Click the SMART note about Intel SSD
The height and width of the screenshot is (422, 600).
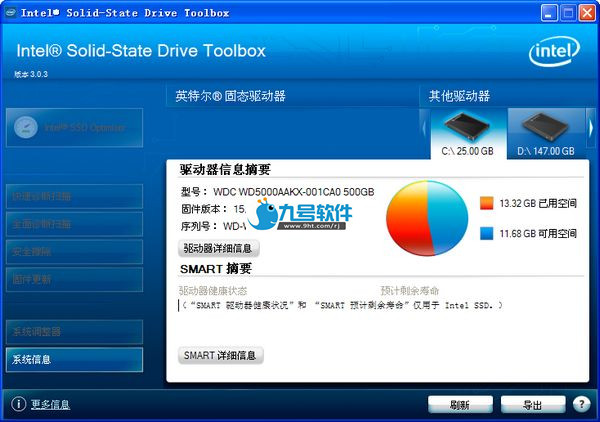pyautogui.click(x=342, y=305)
